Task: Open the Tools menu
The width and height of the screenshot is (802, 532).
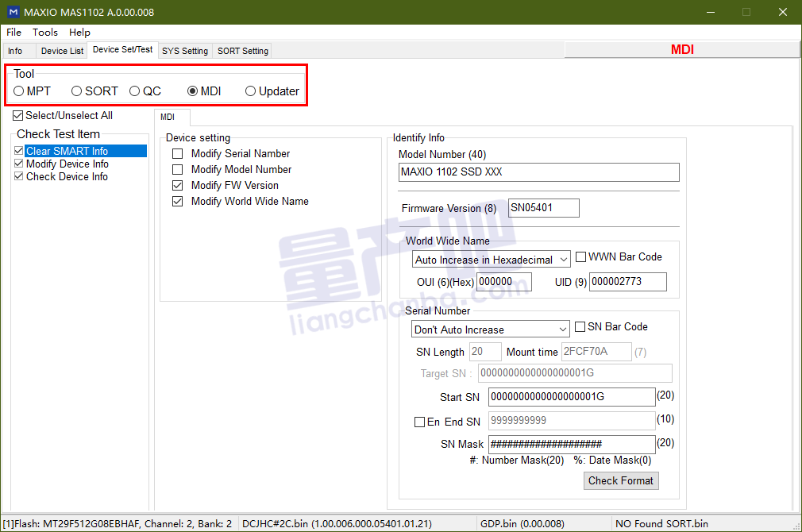Action: tap(45, 33)
